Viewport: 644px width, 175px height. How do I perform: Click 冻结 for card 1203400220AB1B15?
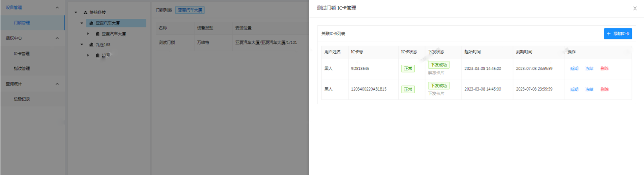pos(589,90)
